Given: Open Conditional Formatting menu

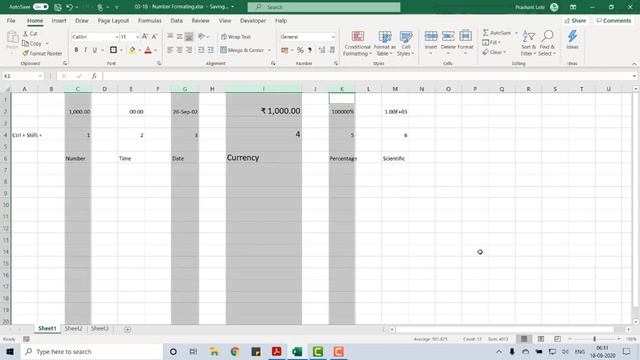Looking at the screenshot, I should [358, 43].
